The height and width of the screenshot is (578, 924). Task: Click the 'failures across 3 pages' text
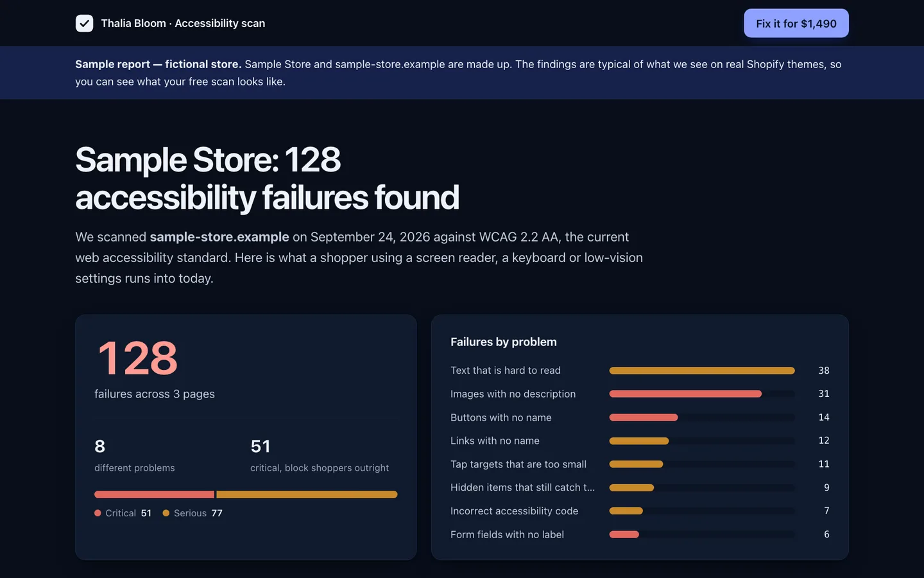(155, 394)
